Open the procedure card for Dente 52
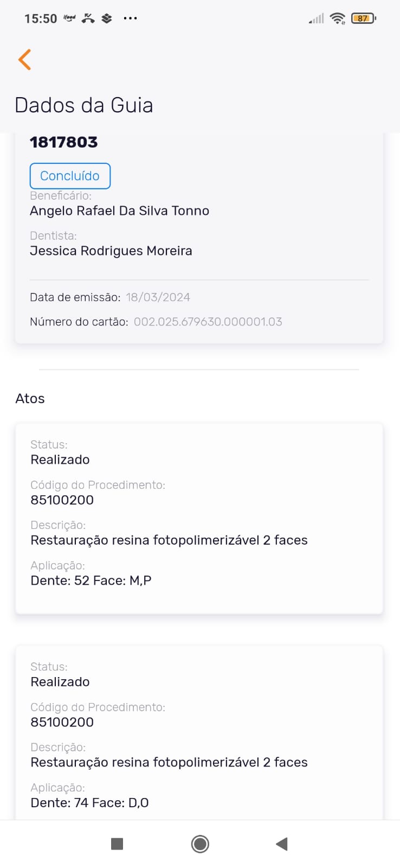The height and width of the screenshot is (868, 400). 199,518
